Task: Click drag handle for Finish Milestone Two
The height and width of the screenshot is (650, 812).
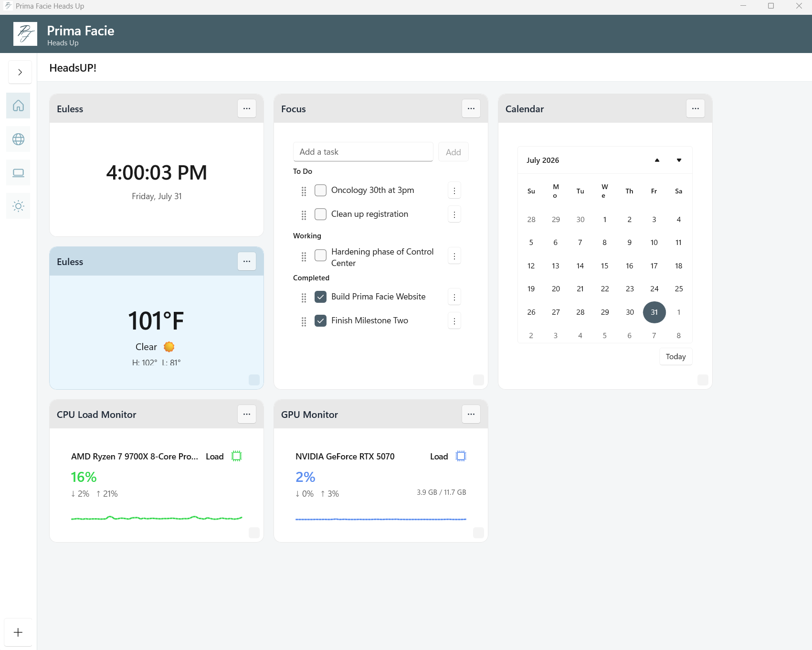Action: tap(304, 322)
